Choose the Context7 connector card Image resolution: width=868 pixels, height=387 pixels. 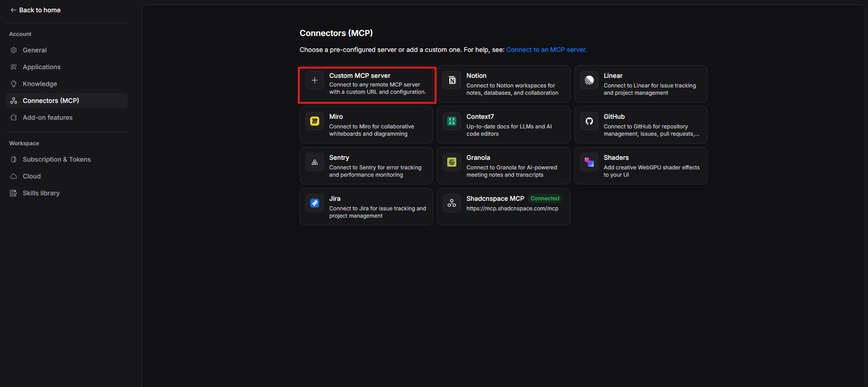coord(504,125)
